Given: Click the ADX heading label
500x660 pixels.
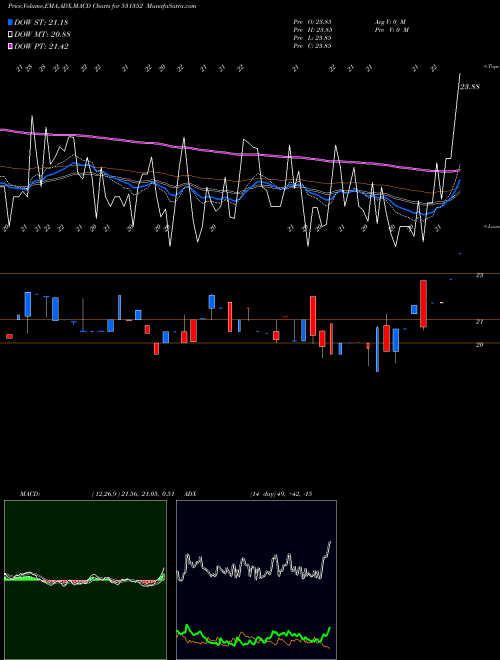Looking at the screenshot, I should click(191, 494).
